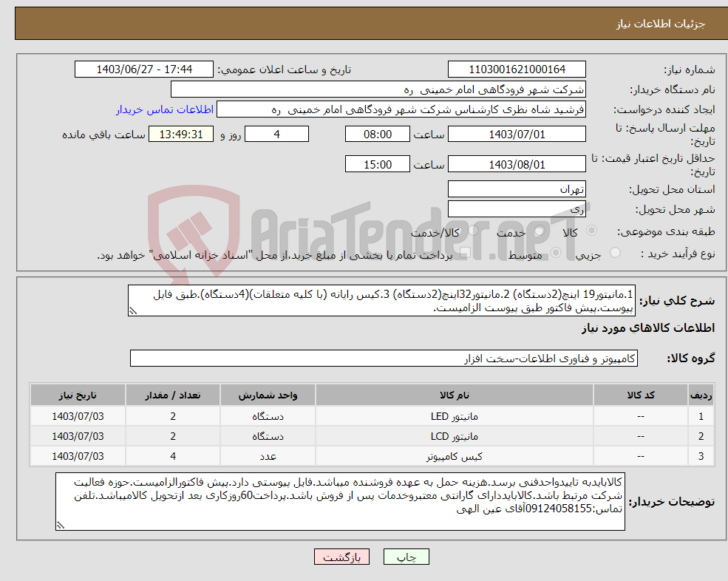
Task: Click the general need description textarea
Action: 381,301
